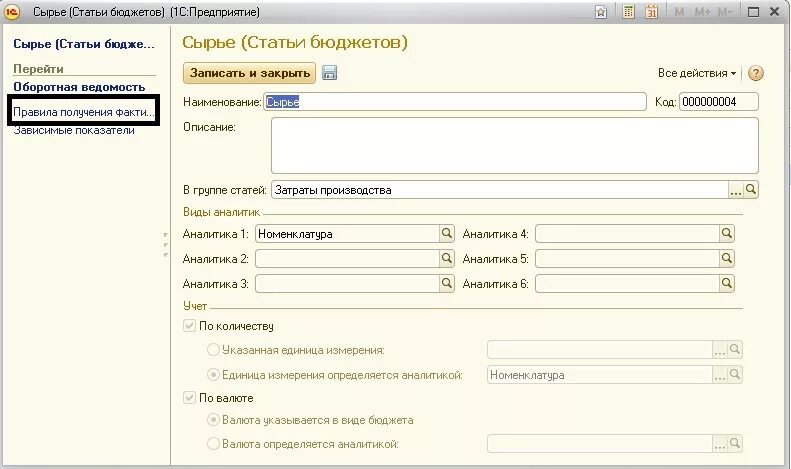Image resolution: width=791 pixels, height=469 pixels.
Task: Expand the Все действия dropdown menu
Action: coord(697,73)
